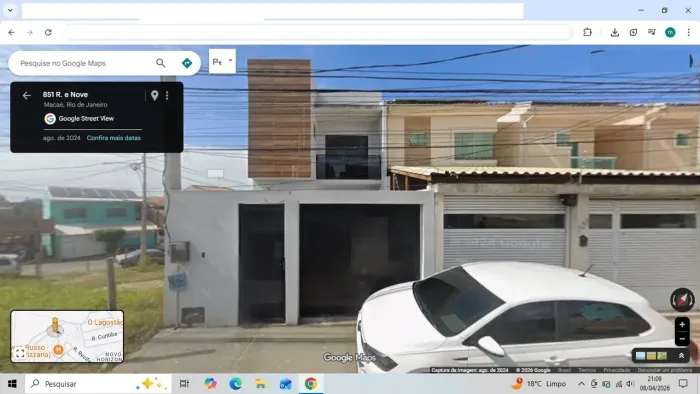Image resolution: width=700 pixels, height=394 pixels.
Task: Open the Windows Start menu
Action: tap(12, 384)
